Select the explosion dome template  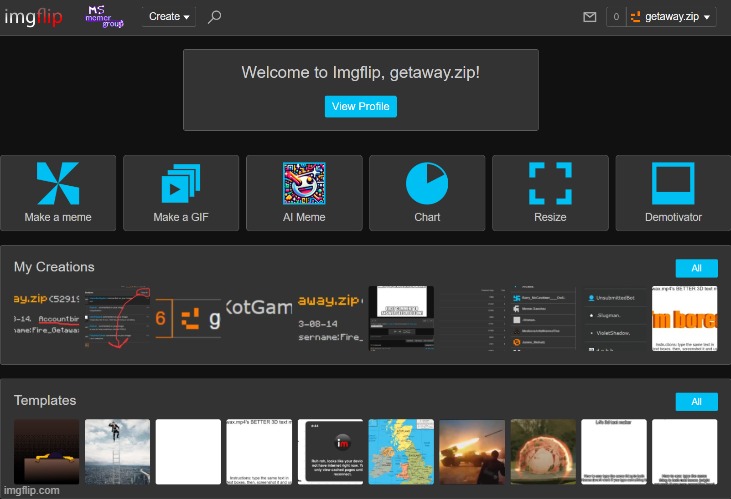tap(543, 451)
